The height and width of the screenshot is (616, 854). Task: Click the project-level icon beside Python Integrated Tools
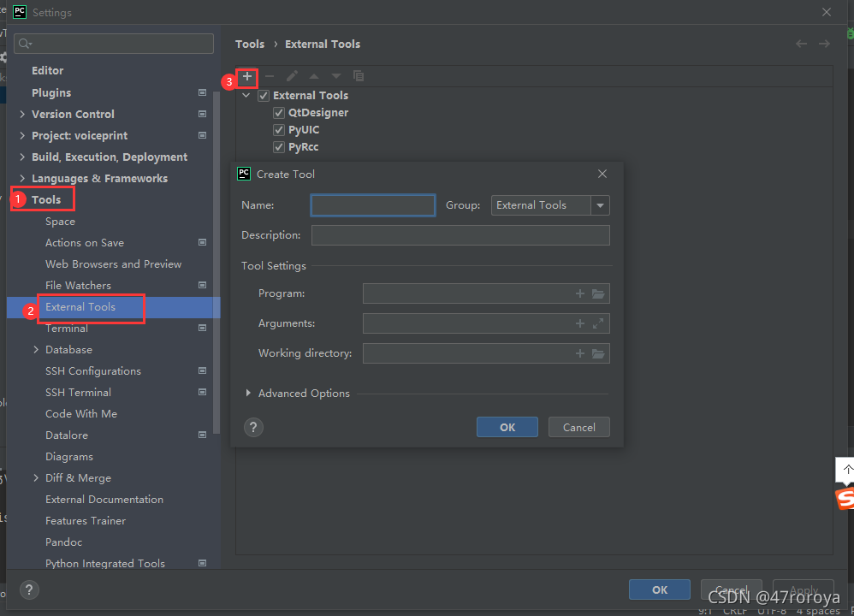pos(202,563)
